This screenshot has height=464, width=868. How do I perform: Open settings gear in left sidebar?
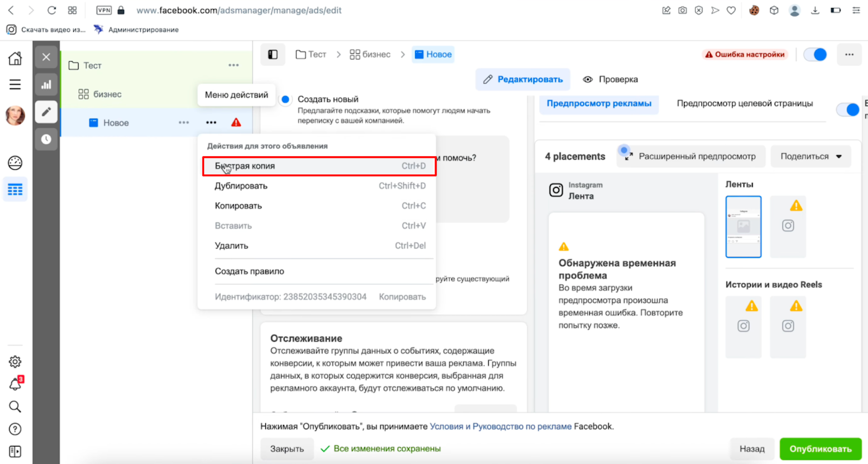point(15,361)
